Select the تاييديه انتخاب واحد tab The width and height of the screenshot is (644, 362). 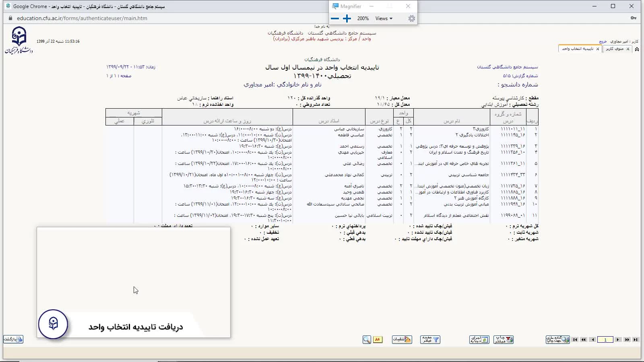pyautogui.click(x=578, y=49)
